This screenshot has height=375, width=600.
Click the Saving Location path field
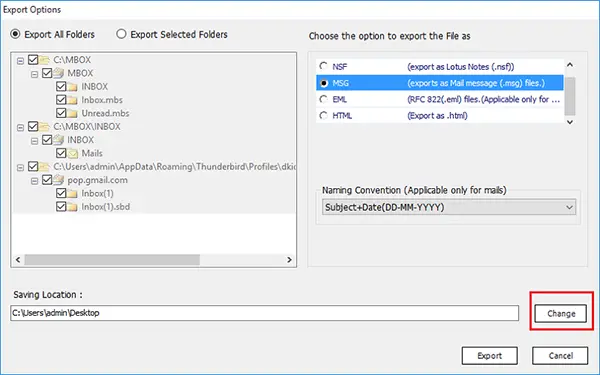coord(264,313)
